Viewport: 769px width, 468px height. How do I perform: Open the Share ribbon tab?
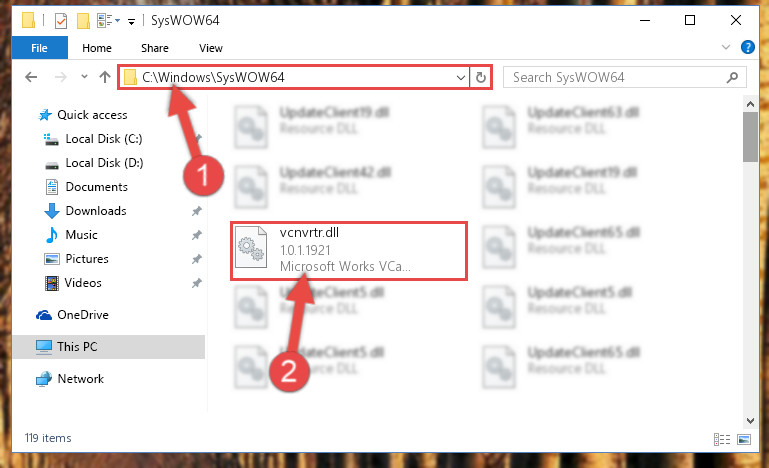tap(155, 48)
